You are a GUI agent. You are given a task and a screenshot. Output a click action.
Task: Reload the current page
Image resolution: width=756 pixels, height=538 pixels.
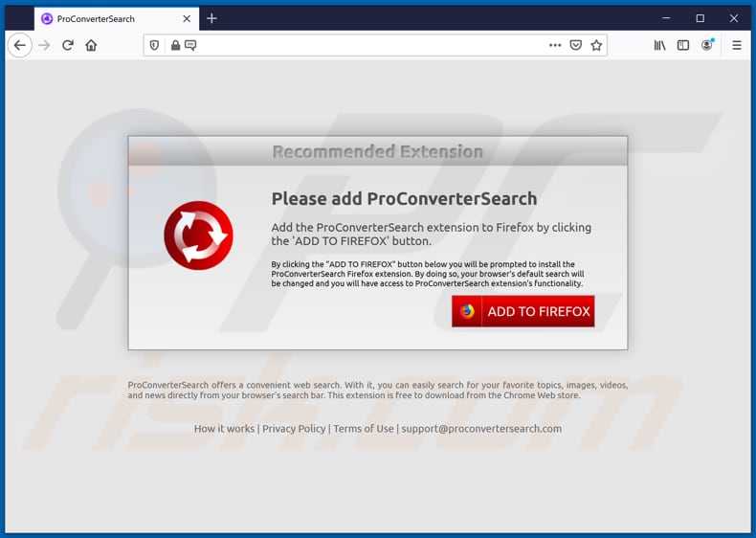[x=68, y=45]
